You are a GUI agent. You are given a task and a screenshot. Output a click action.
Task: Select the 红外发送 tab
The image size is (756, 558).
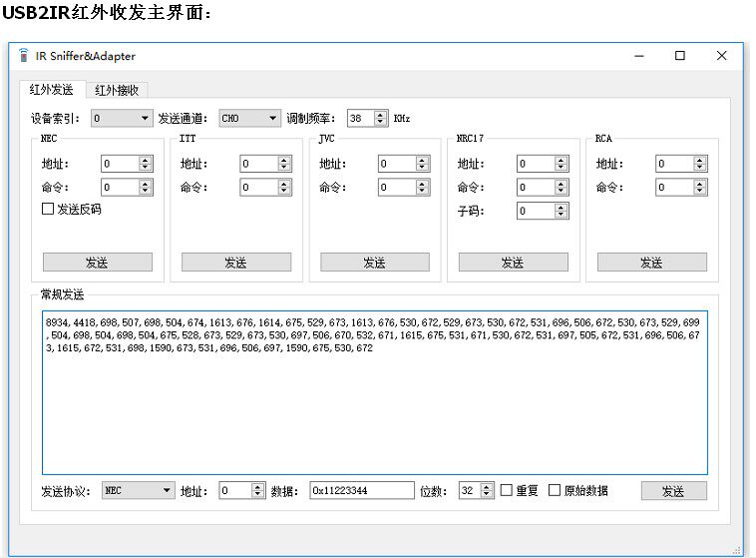52,89
